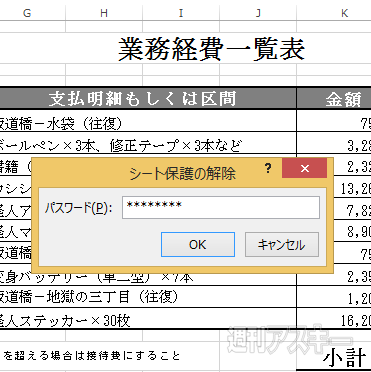Focus the パスワード input field

221,207
